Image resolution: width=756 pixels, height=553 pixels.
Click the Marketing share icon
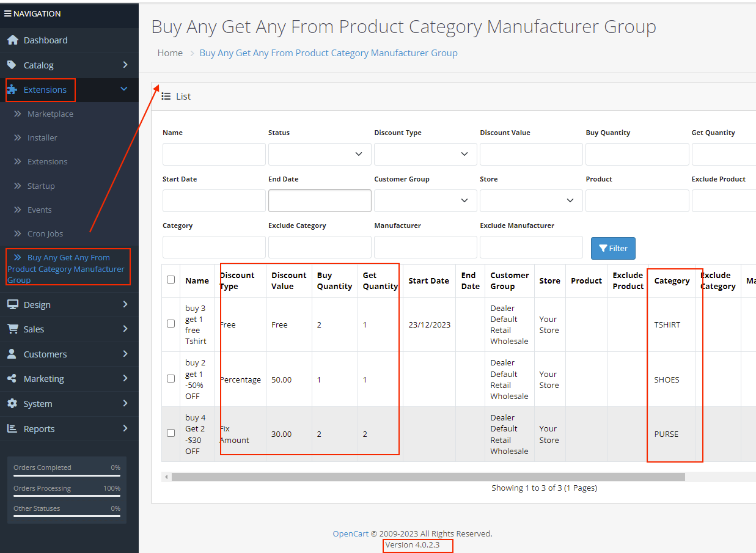[12, 379]
